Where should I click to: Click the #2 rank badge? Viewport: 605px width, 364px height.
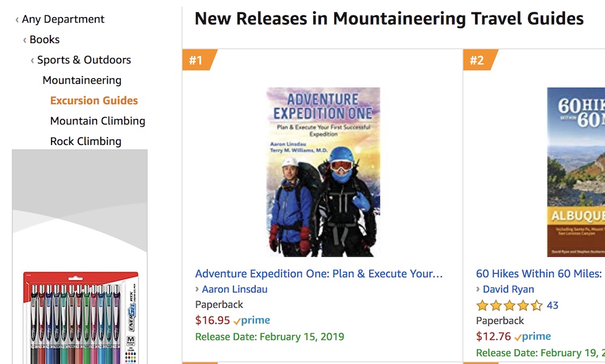478,60
